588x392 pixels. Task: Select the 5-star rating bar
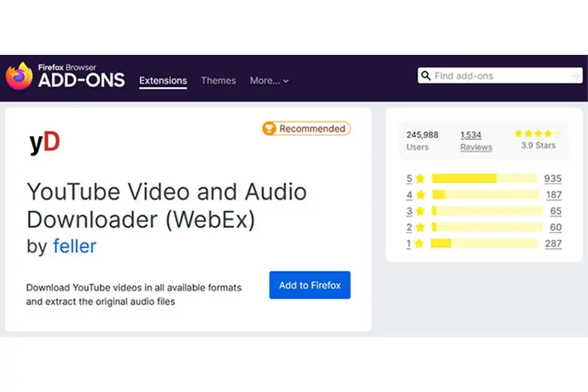click(x=484, y=178)
